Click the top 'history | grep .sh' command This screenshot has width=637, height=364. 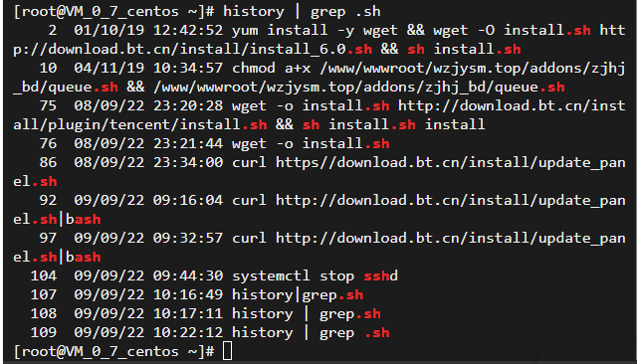tap(302, 11)
